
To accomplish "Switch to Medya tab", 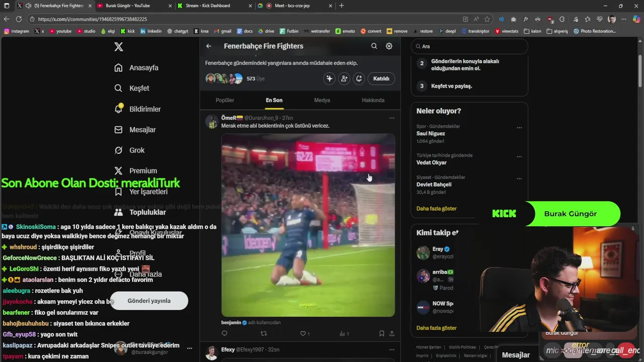I will coord(322,100).
